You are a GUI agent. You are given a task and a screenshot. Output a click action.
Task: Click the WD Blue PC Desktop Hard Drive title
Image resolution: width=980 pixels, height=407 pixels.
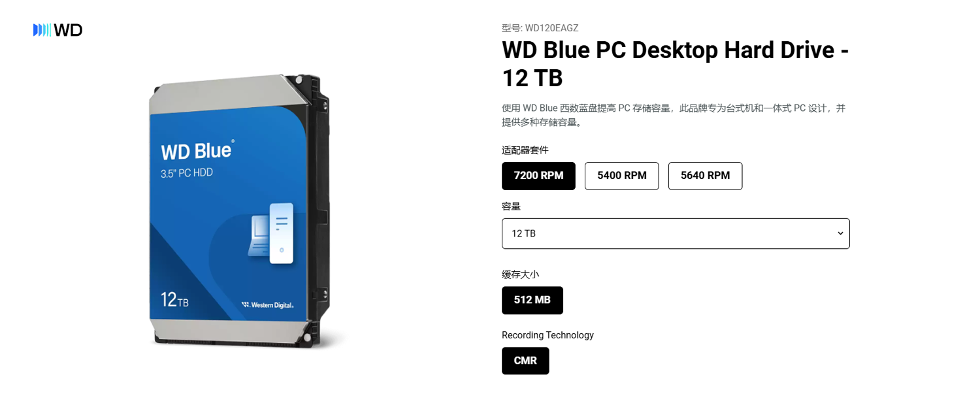pos(676,63)
